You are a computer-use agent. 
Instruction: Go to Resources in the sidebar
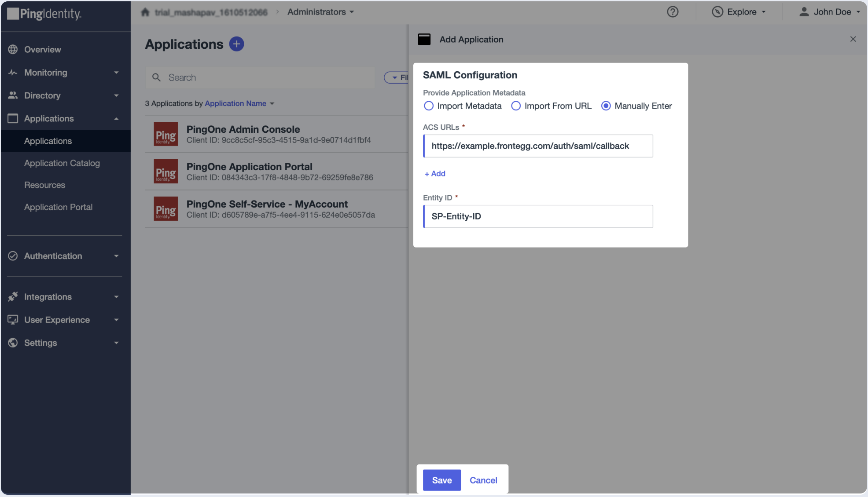point(44,185)
